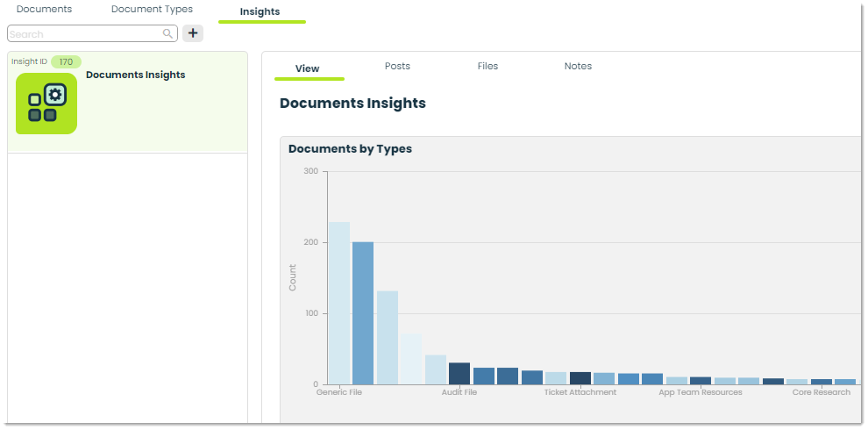Click the App Team Resources axis label

(x=701, y=392)
